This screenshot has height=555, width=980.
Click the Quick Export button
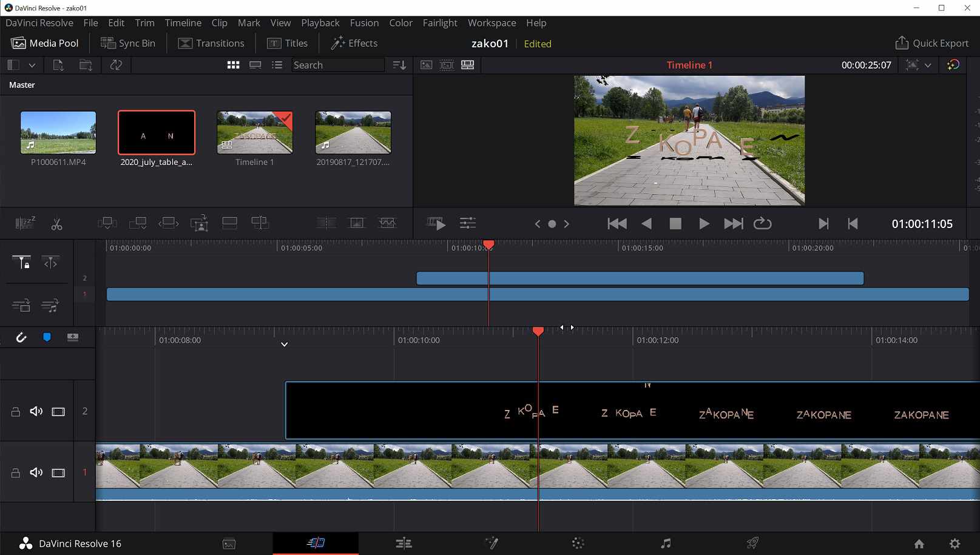click(931, 43)
